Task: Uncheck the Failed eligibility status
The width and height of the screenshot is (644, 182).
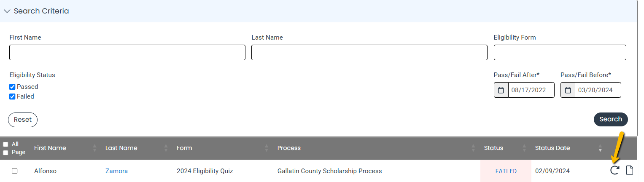Action: pos(12,96)
